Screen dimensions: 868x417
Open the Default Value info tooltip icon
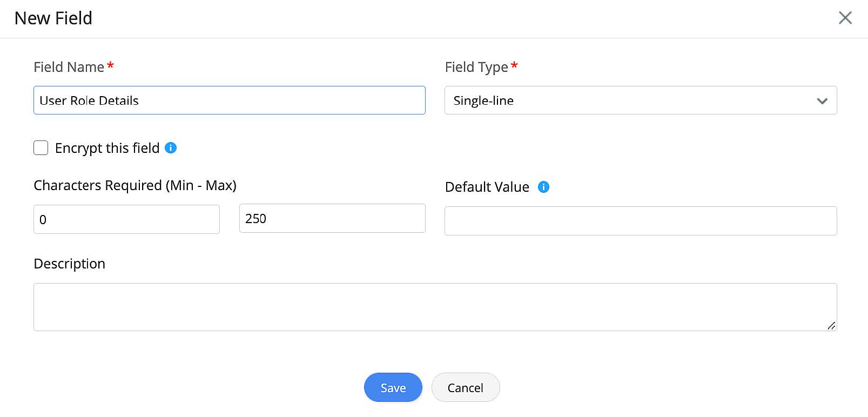(x=543, y=187)
